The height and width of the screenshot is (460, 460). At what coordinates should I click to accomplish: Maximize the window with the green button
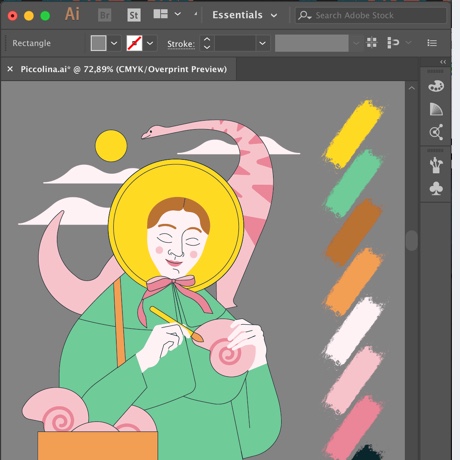pos(45,16)
